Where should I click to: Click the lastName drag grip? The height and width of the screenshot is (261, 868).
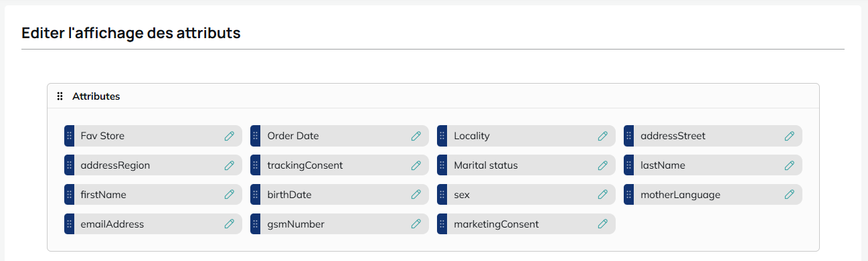point(629,165)
